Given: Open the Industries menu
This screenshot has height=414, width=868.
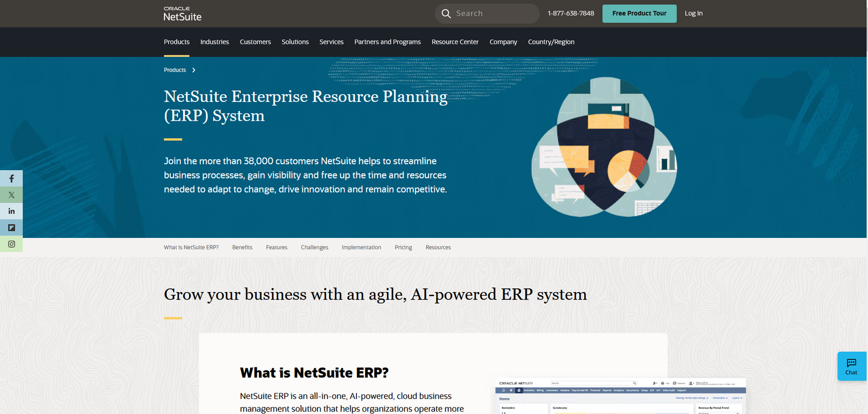Looking at the screenshot, I should pos(214,42).
